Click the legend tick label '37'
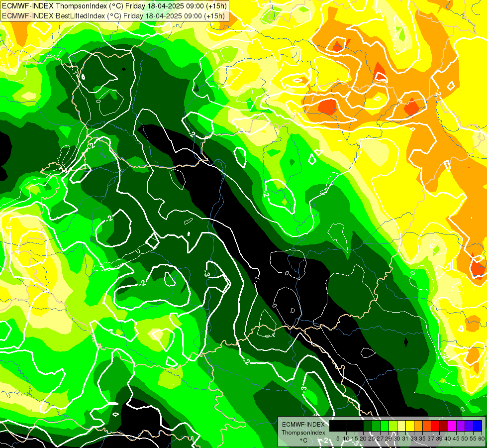This screenshot has height=448, width=487. pyautogui.click(x=431, y=439)
